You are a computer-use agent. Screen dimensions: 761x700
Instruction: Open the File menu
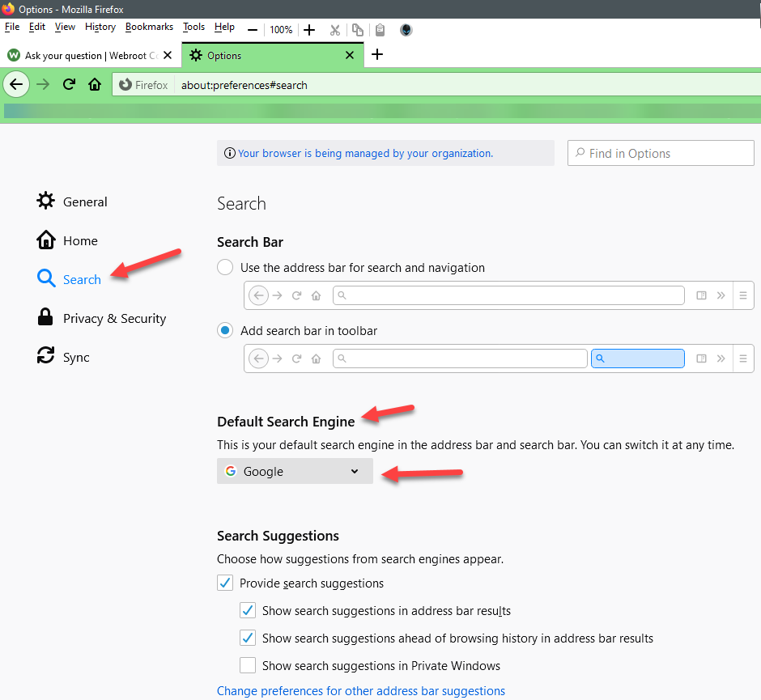click(x=12, y=28)
